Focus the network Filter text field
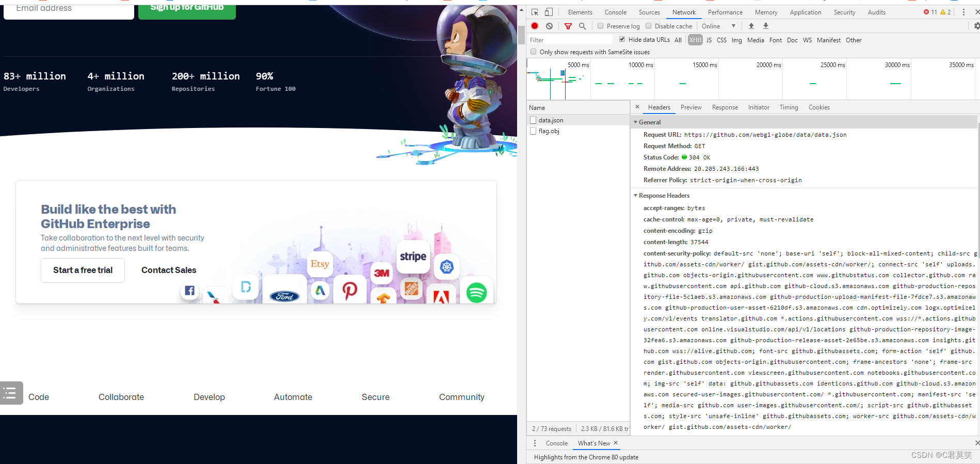 coord(570,40)
